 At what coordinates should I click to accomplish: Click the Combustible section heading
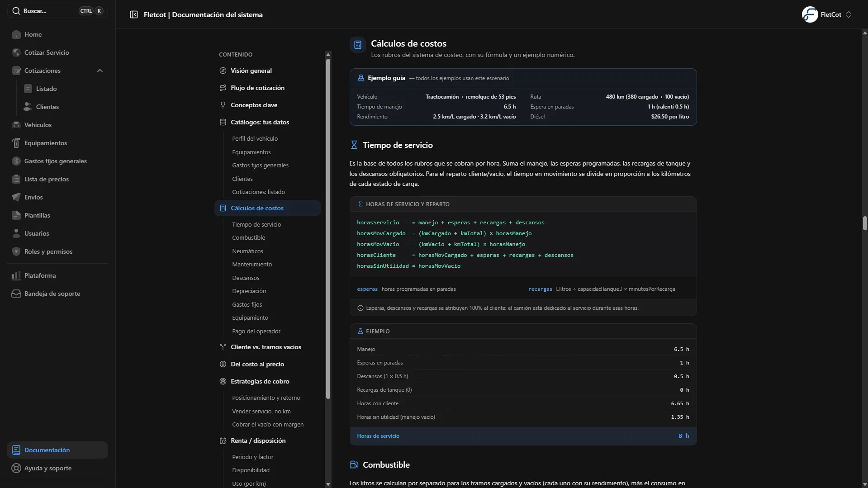tap(386, 464)
